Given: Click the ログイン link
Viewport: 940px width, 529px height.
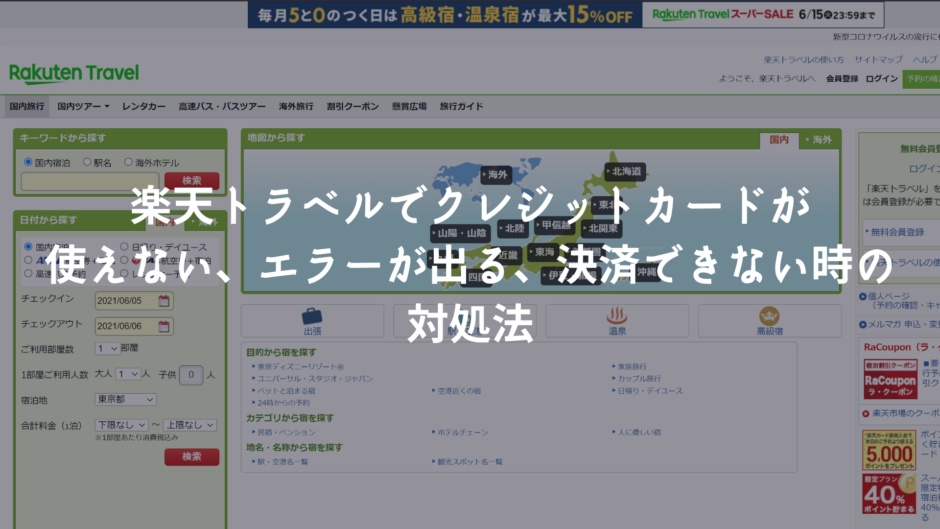Looking at the screenshot, I should click(881, 79).
